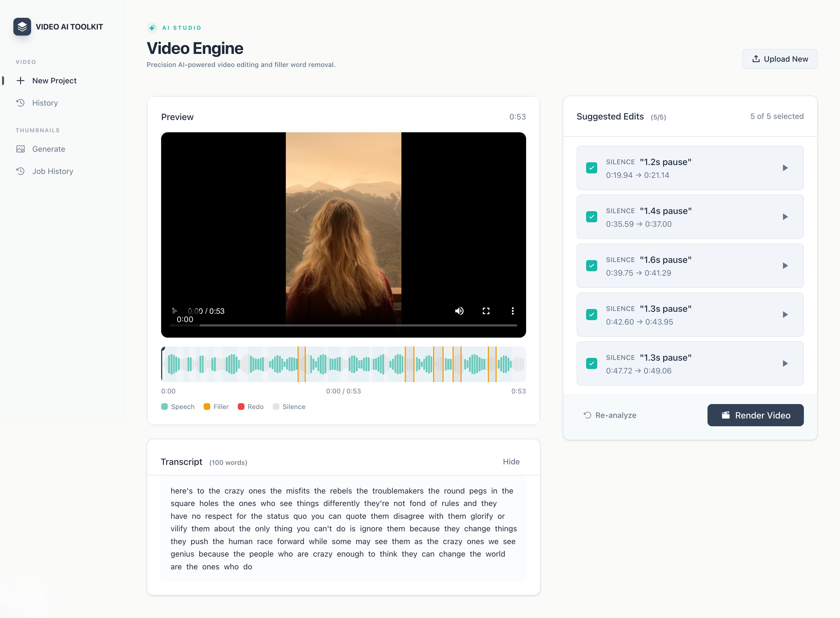Open New Project in the sidebar
The width and height of the screenshot is (840, 618).
tap(54, 81)
